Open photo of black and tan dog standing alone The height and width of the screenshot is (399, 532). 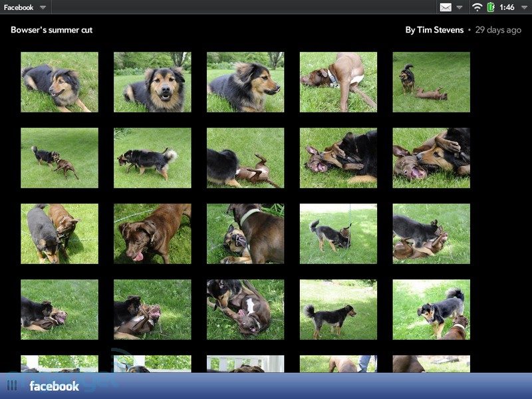click(x=338, y=309)
